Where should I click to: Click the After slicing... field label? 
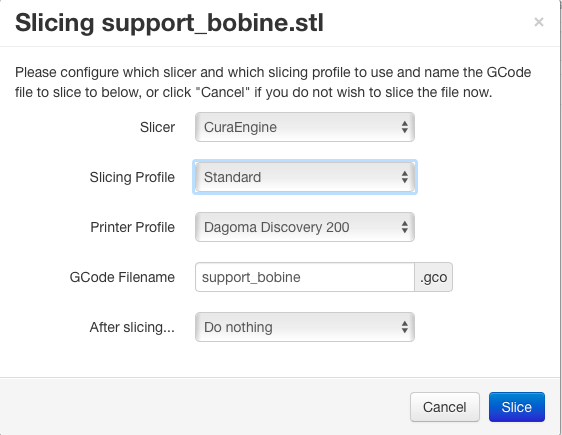point(132,328)
